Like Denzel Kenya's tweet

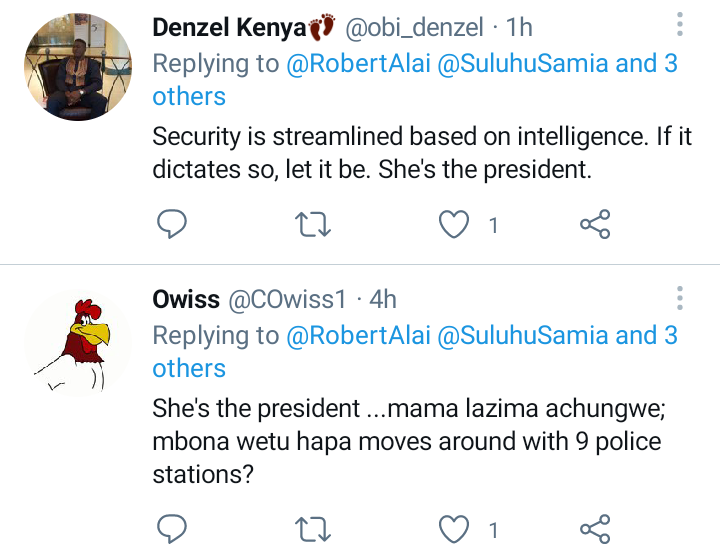coord(454,224)
